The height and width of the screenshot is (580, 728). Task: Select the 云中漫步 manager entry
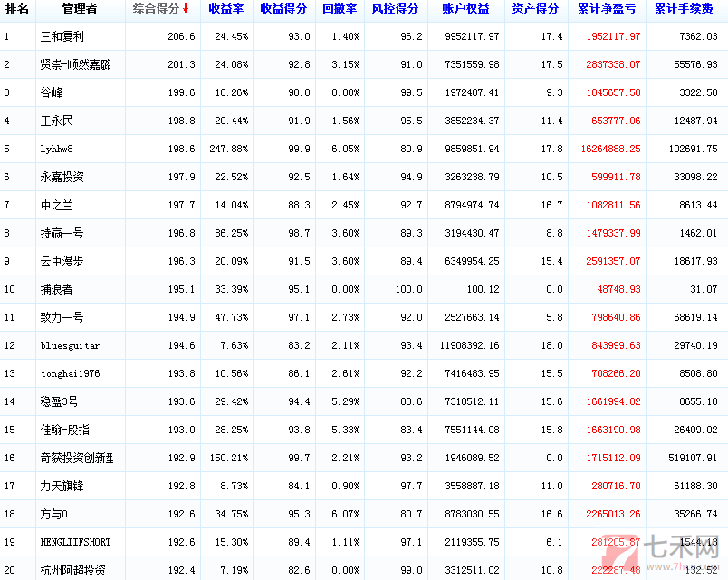coord(63,261)
